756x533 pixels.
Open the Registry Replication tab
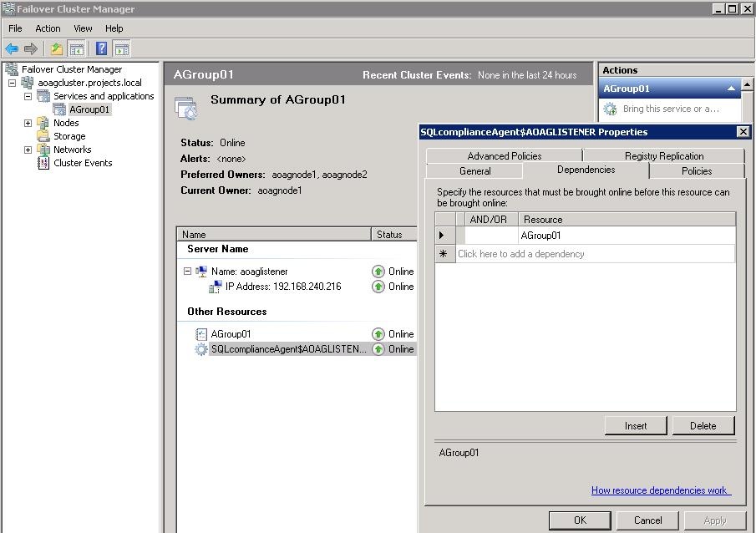(663, 156)
